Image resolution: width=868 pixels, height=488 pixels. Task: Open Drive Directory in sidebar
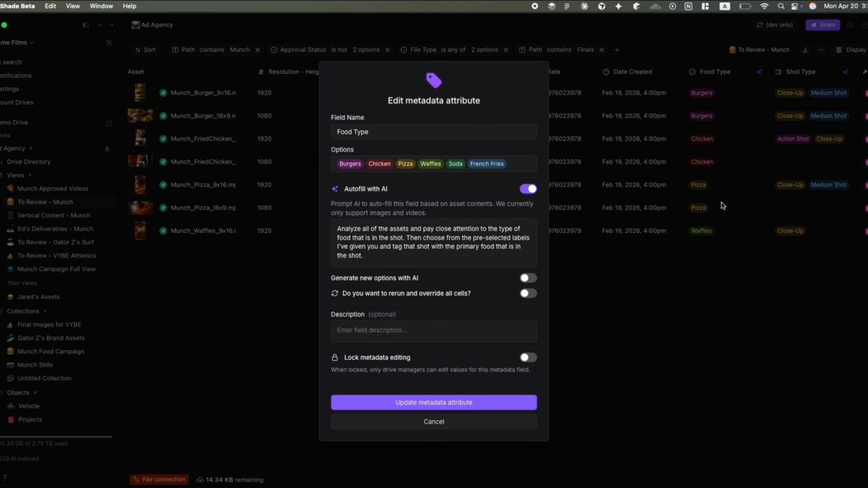(29, 162)
